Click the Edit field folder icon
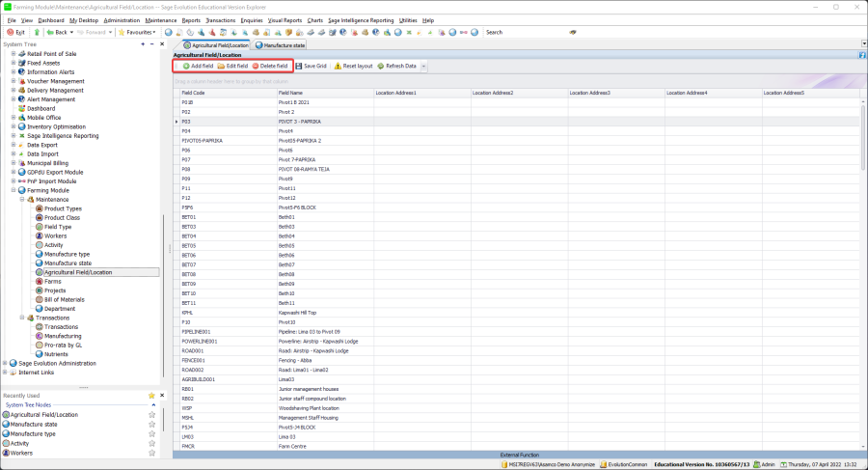The image size is (868, 470). [221, 67]
